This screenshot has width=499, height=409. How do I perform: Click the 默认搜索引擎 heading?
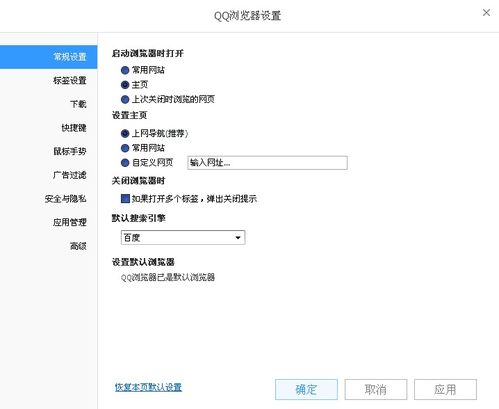pyautogui.click(x=139, y=218)
